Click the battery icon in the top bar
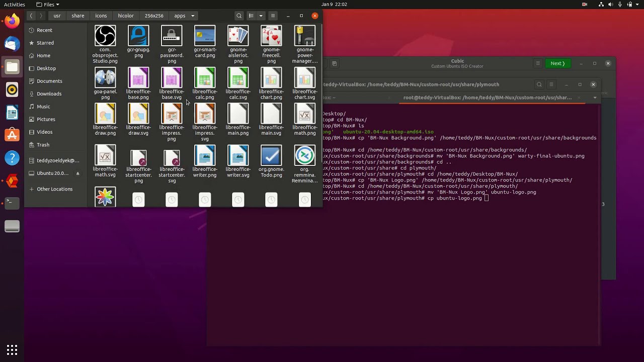The width and height of the screenshot is (644, 362). [629, 5]
